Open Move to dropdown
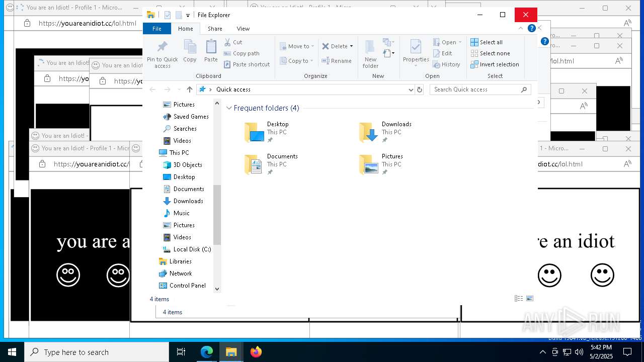The width and height of the screenshot is (644, 362). (297, 46)
